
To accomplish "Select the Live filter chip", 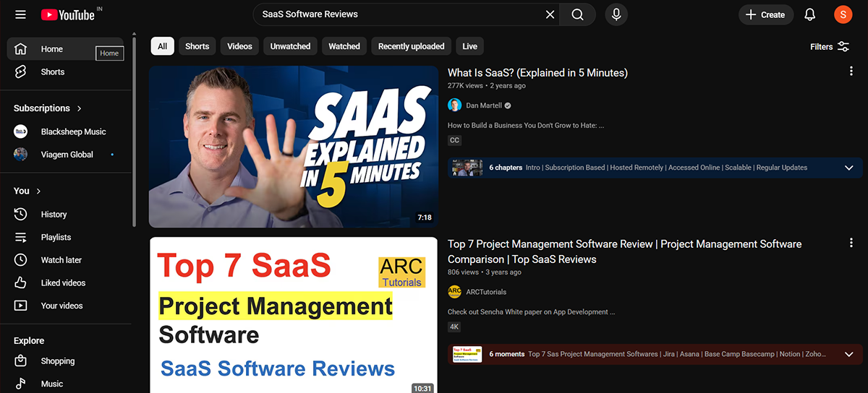I will 470,46.
